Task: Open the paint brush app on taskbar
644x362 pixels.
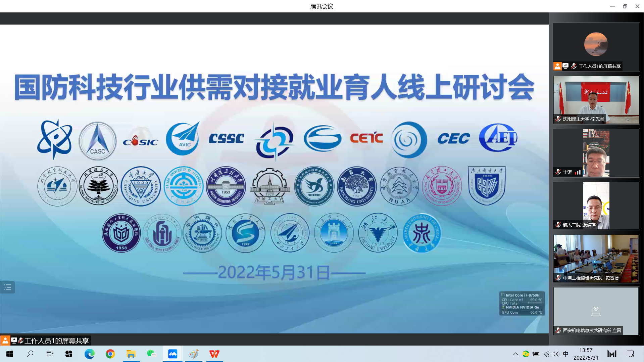Action: 193,354
